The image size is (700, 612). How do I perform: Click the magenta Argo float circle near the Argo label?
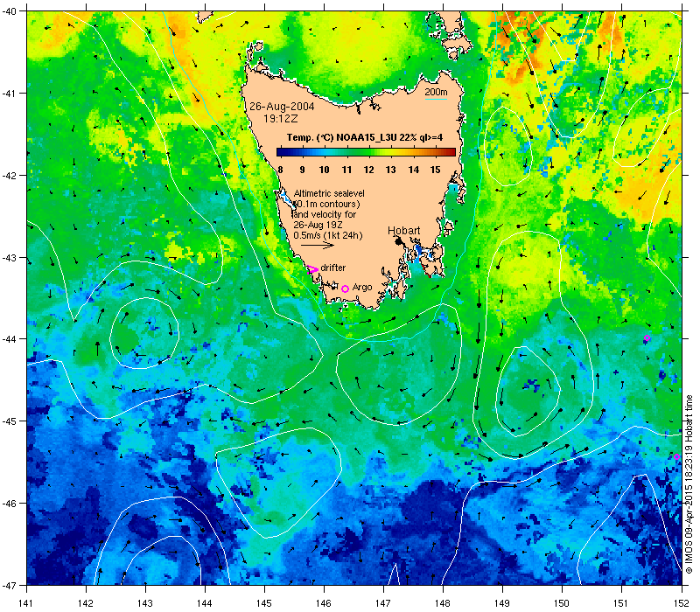coord(345,289)
